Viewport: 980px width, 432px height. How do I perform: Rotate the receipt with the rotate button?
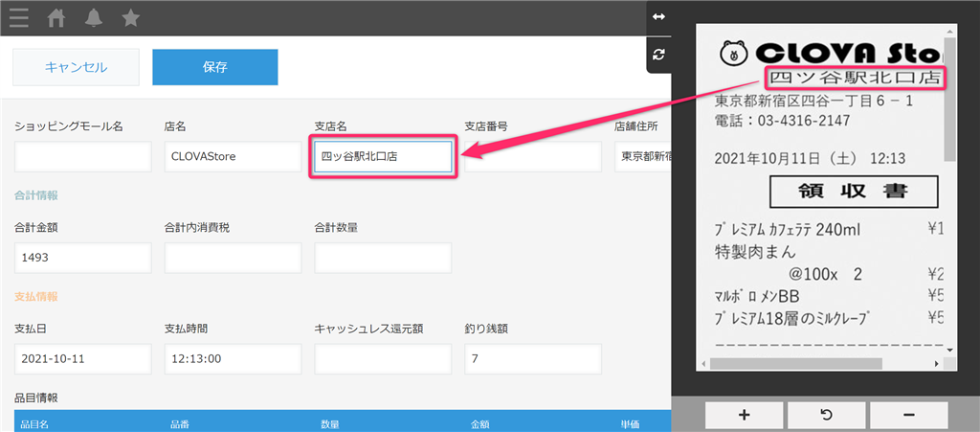(x=826, y=415)
